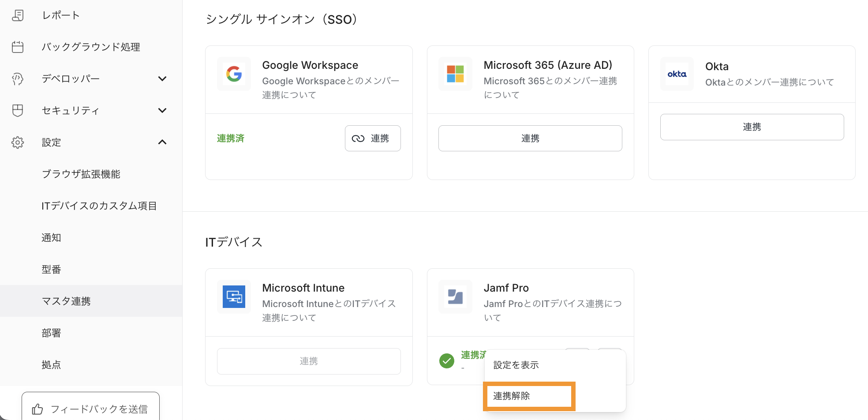Screen dimensions: 868x420
Task: Choose 設定を表示 in the popup menu
Action: 516,365
